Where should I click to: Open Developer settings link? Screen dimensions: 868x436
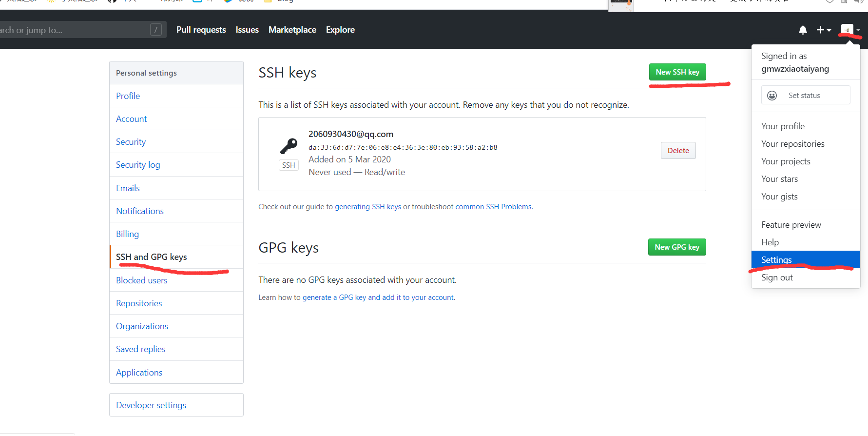pyautogui.click(x=176, y=405)
